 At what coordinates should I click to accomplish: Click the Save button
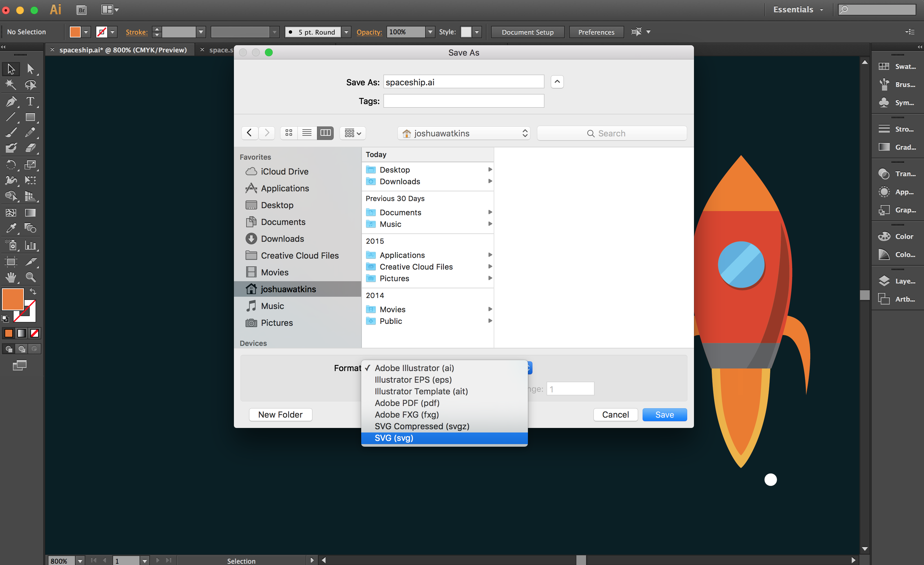(x=664, y=415)
